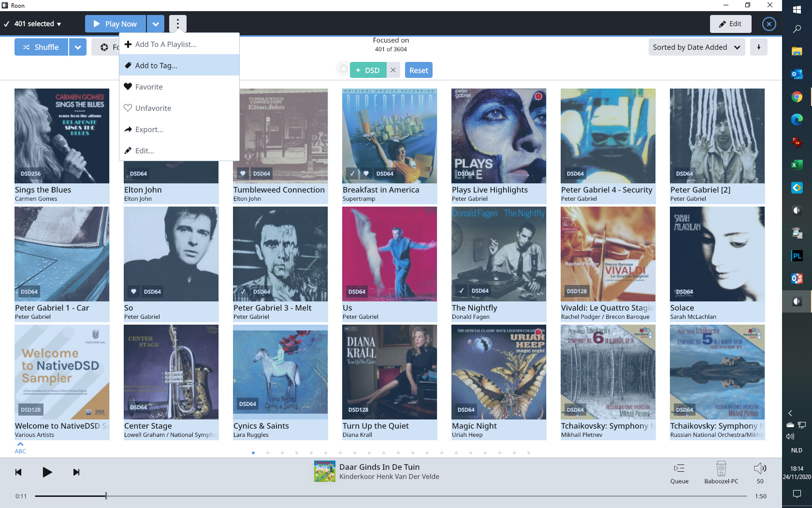Toggle the checkmark on Breakfast in America cover
Screen dimensions: 812x508
tap(352, 173)
